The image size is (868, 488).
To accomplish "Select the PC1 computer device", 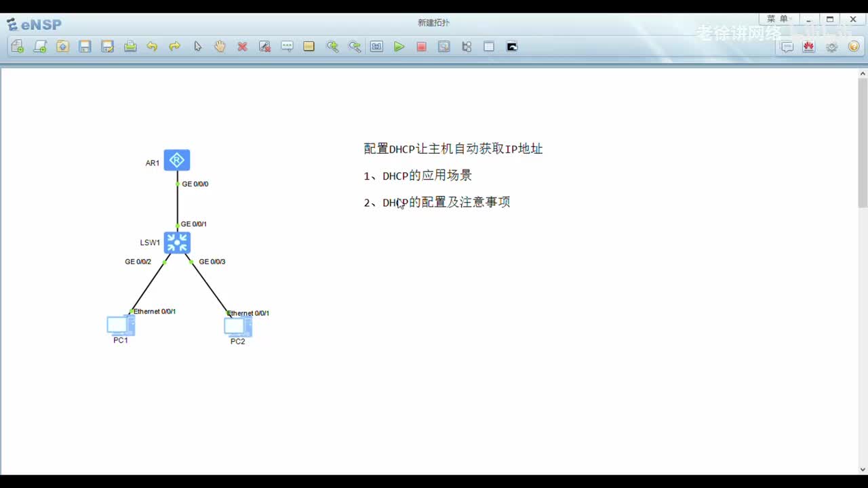I will click(121, 325).
